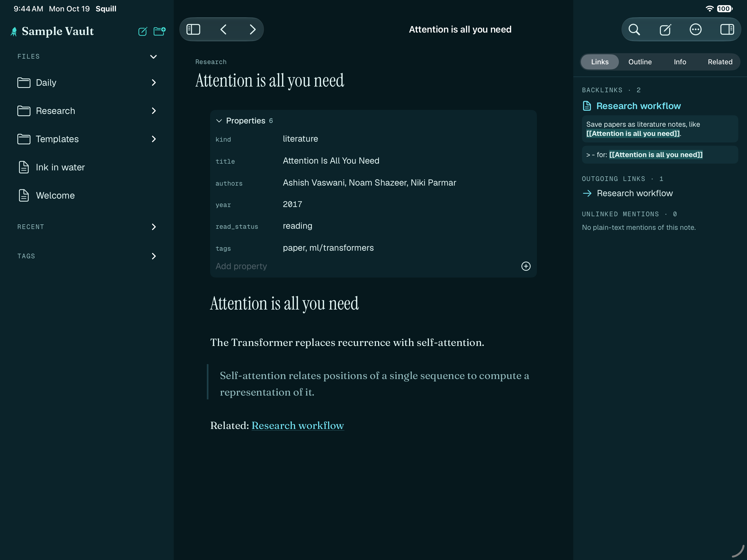Expand the Templates folder chevron
The image size is (747, 560).
tap(154, 139)
